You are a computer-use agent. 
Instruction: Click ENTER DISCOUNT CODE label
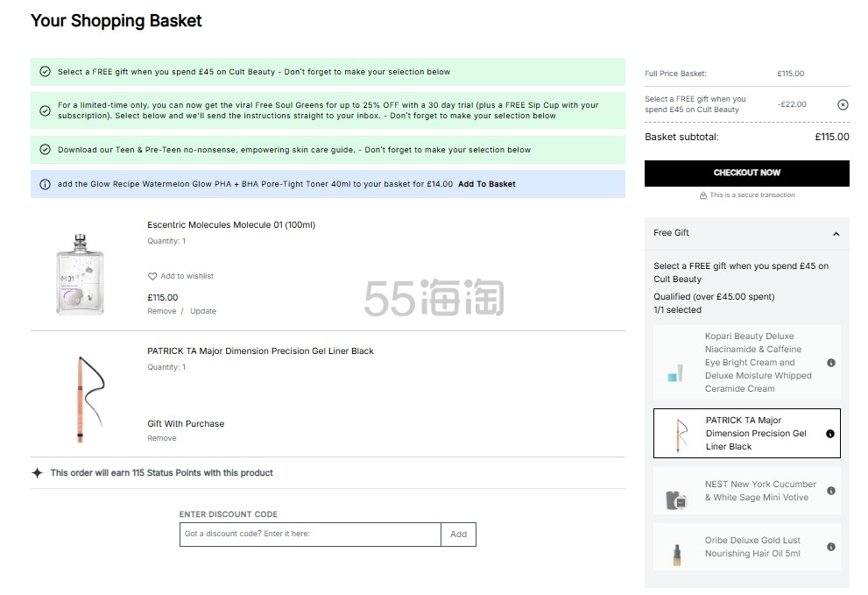click(228, 514)
